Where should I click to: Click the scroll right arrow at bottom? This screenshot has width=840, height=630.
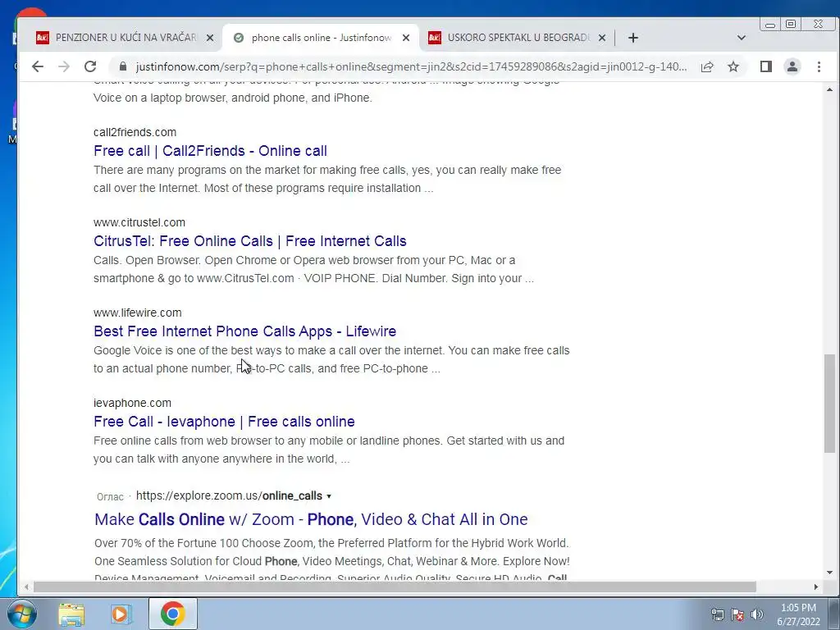[816, 587]
